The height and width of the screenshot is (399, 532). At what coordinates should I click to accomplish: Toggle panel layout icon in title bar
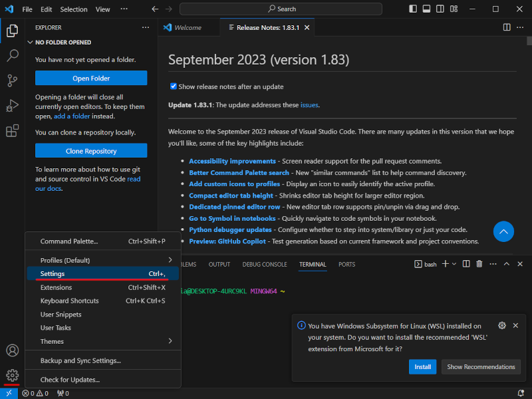426,9
